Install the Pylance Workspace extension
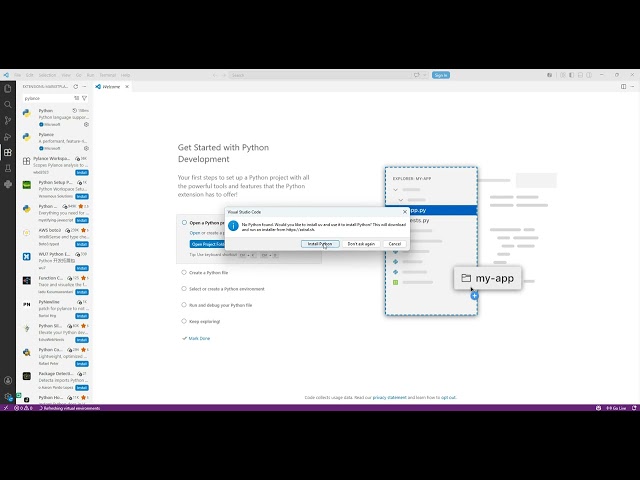The width and height of the screenshot is (640, 480). (x=82, y=172)
